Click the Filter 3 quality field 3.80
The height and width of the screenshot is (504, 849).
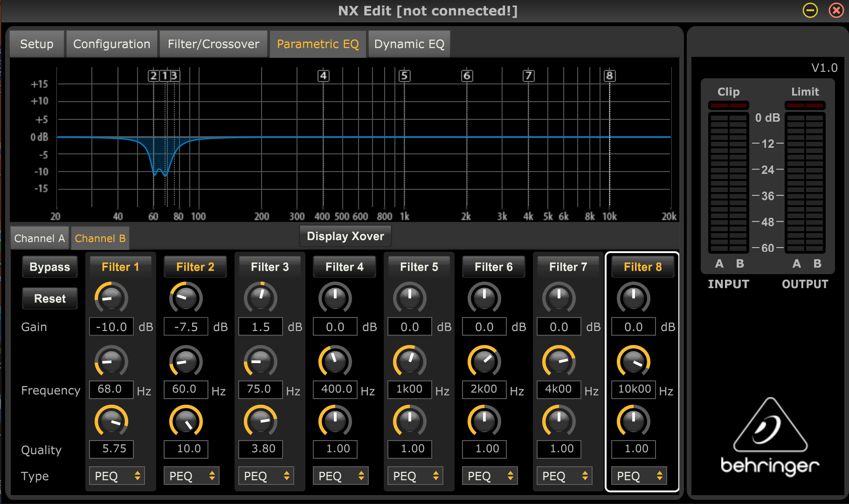[261, 449]
